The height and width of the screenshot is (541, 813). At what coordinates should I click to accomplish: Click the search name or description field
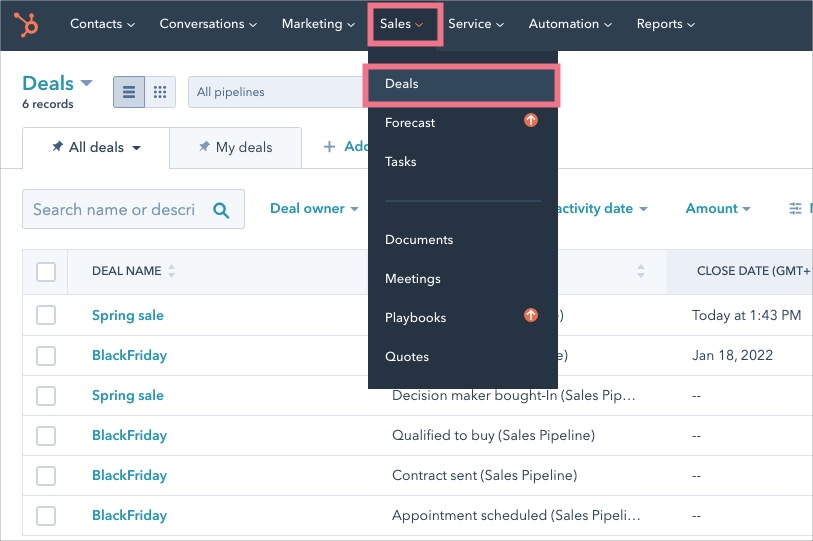(x=114, y=210)
